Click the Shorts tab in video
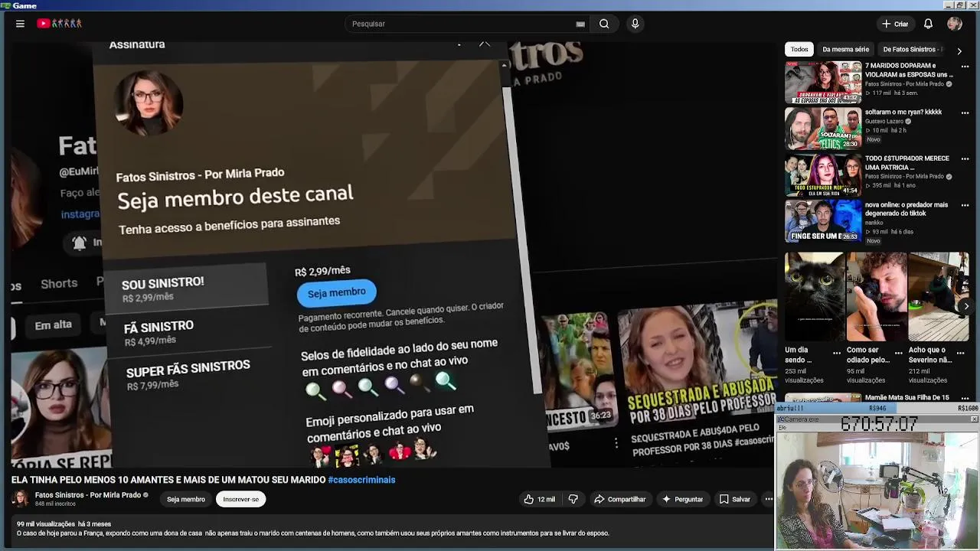Screen dimensions: 980x551 59,283
